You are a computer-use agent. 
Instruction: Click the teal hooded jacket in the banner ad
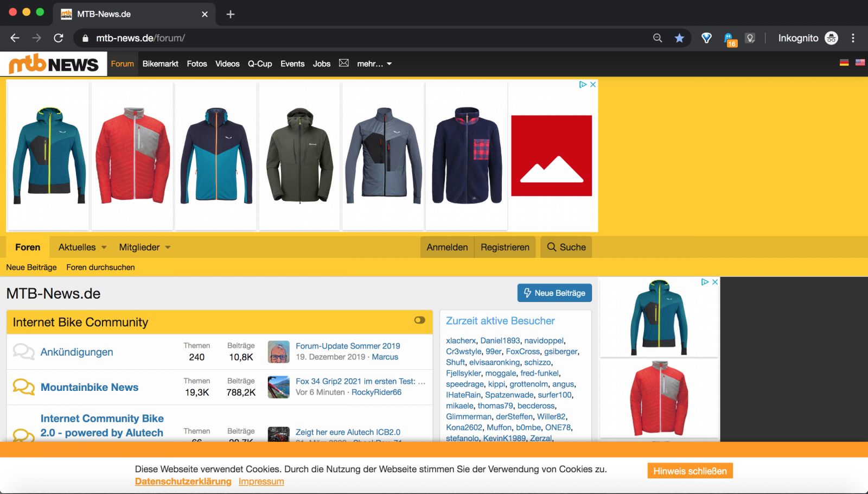[49, 156]
